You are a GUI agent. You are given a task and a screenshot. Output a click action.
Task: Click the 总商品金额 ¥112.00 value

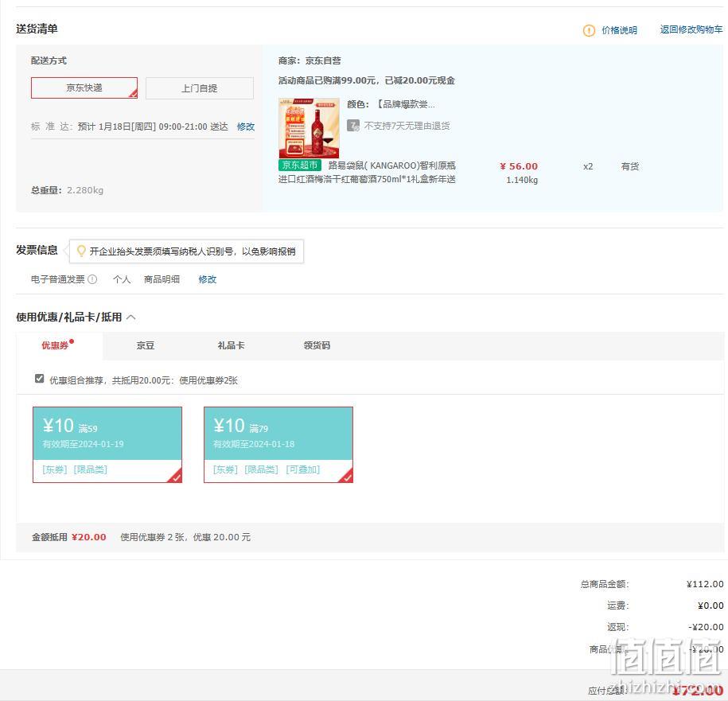705,584
